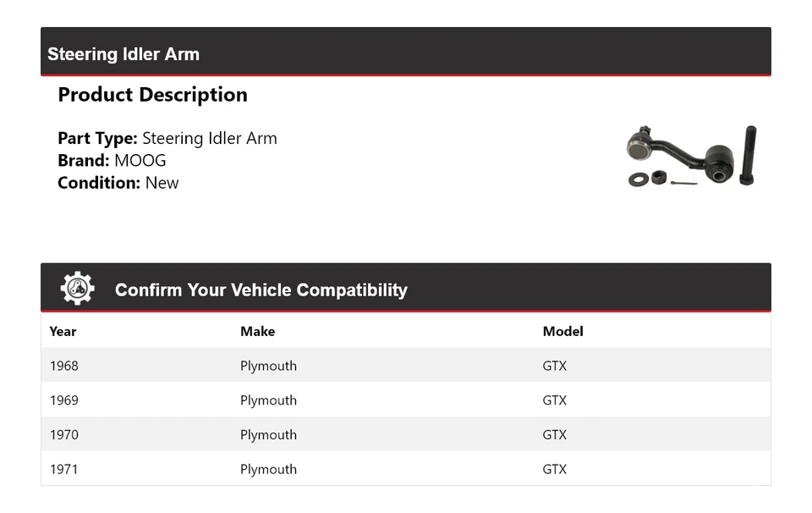Image resolution: width=812 pixels, height=513 pixels.
Task: Click Confirm Your Vehicle Compatibility heading
Action: pyautogui.click(x=261, y=290)
